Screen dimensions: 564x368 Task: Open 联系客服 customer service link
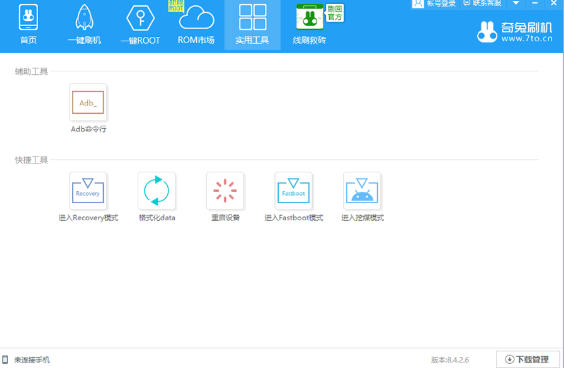pos(482,3)
